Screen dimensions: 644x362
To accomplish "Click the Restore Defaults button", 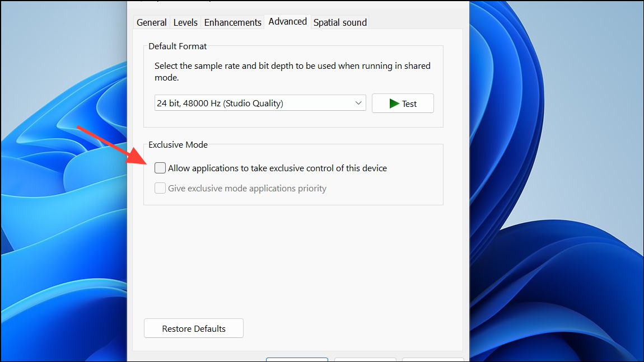I will tap(194, 328).
